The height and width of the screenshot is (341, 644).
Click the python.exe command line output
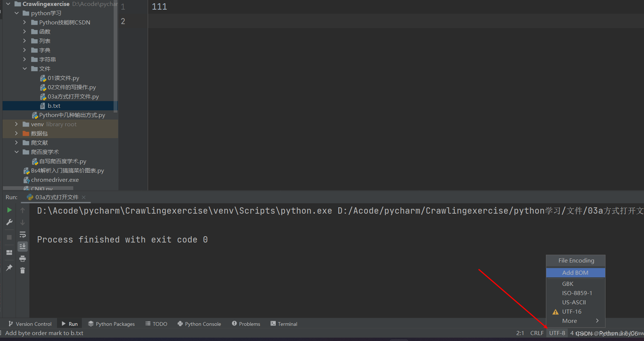click(x=340, y=211)
